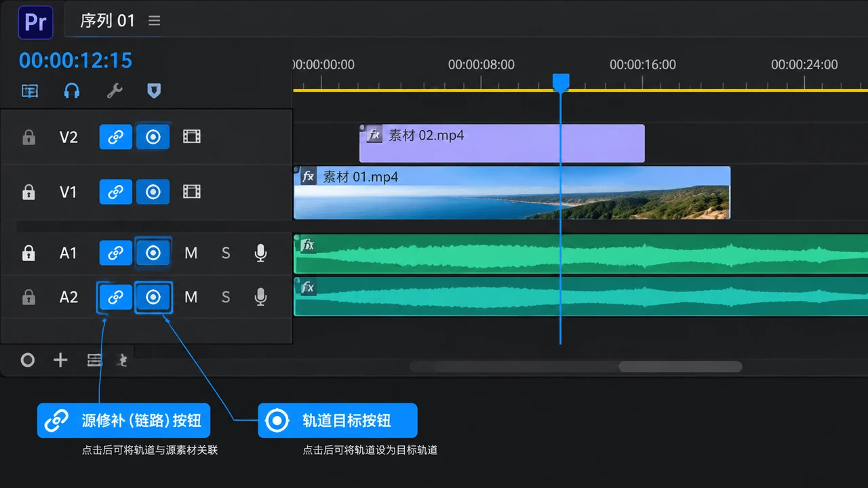Viewport: 868px width, 488px height.
Task: Enable A2 voice-over microphone
Action: tap(260, 297)
